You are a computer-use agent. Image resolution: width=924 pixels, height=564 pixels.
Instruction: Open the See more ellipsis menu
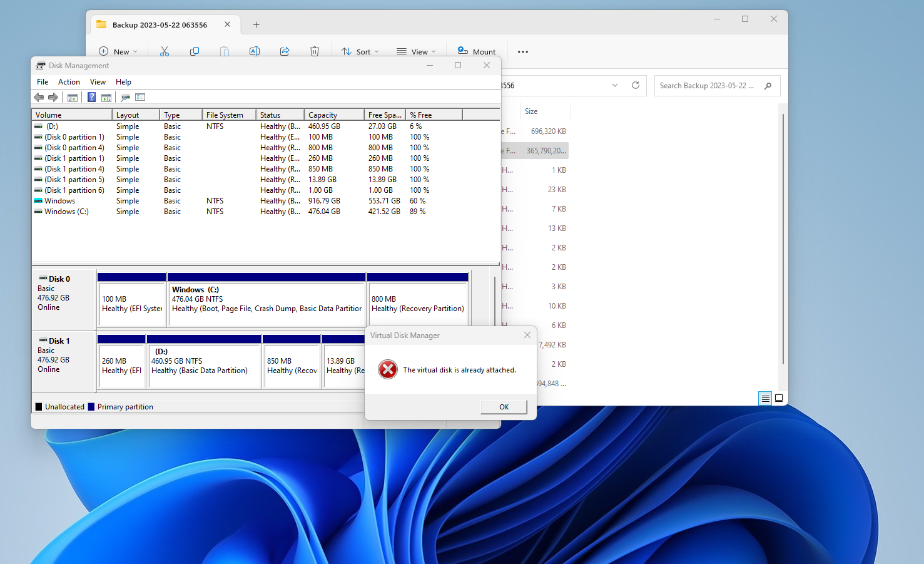(523, 51)
